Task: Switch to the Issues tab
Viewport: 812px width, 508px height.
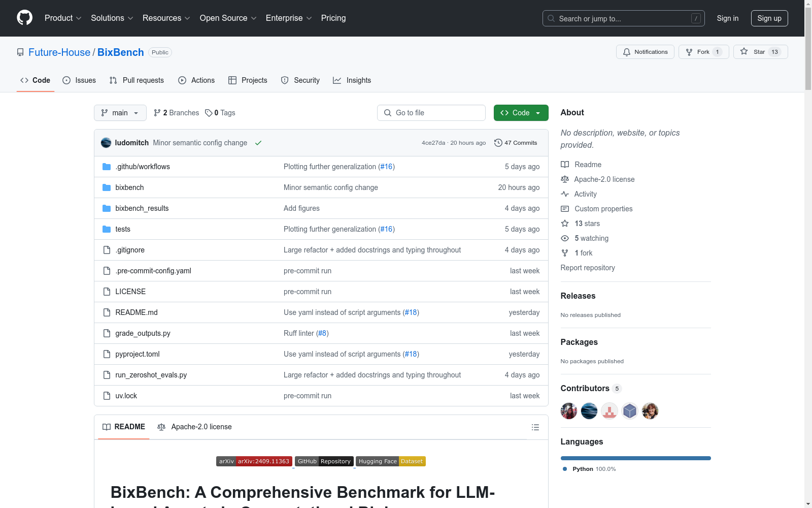Action: click(x=79, y=80)
